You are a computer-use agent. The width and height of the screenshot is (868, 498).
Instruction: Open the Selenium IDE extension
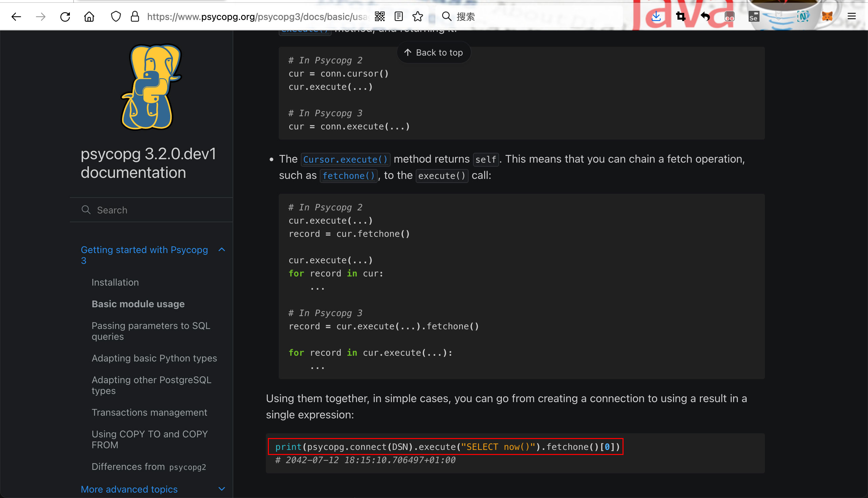[x=754, y=16]
